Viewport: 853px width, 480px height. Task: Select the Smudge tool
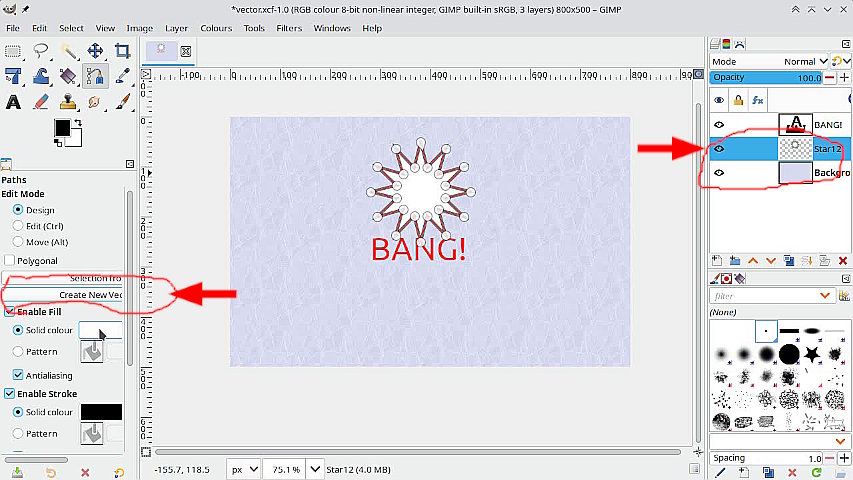click(x=95, y=102)
